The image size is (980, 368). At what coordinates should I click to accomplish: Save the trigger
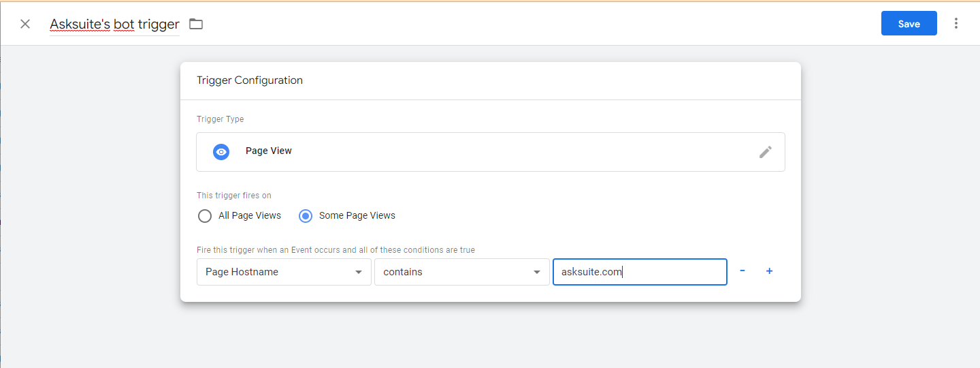[x=909, y=23]
